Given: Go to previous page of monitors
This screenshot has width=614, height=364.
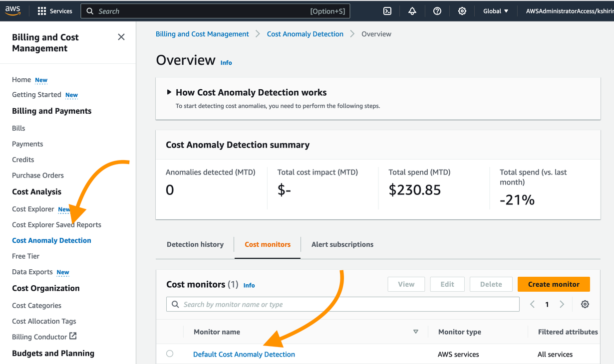Looking at the screenshot, I should (533, 304).
